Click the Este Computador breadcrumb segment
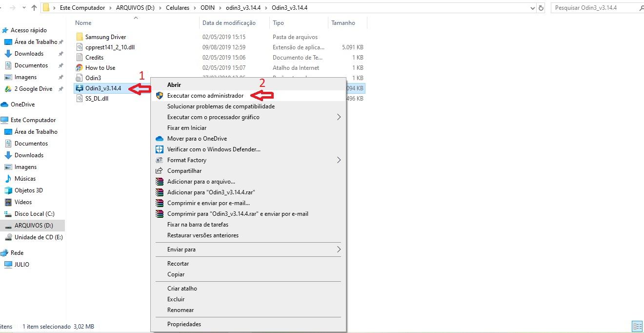The width and height of the screenshot is (644, 333). click(x=82, y=8)
